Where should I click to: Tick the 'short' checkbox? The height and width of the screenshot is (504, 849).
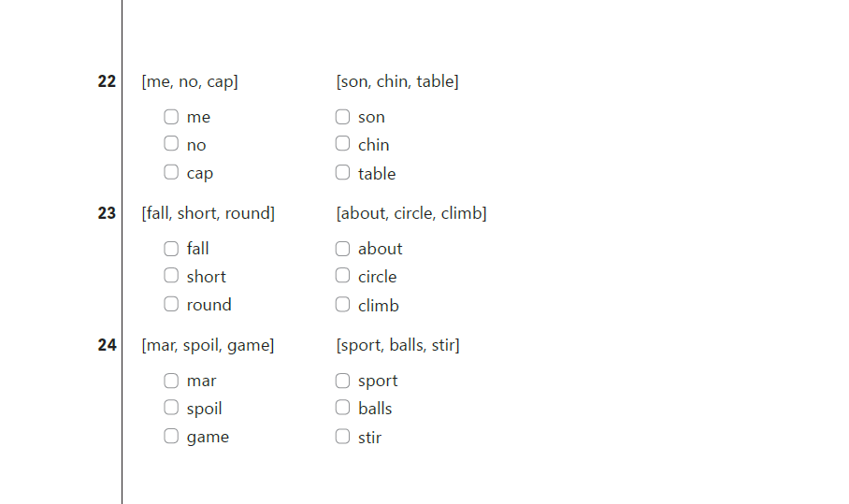pos(171,276)
